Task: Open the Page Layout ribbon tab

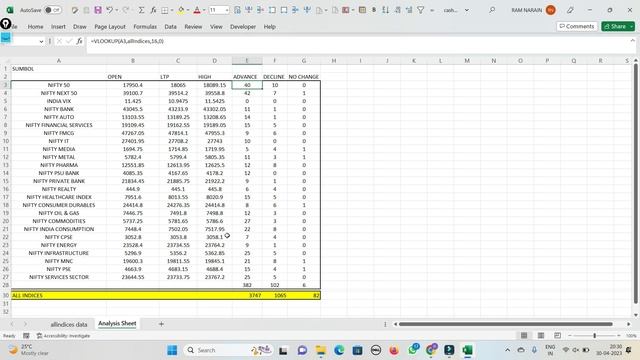Action: coord(110,27)
